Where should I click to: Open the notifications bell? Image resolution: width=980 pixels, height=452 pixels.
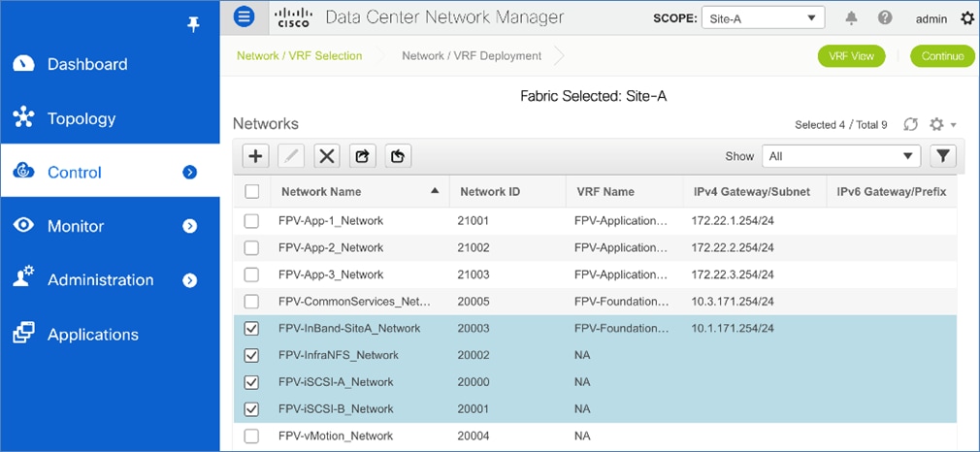(851, 18)
